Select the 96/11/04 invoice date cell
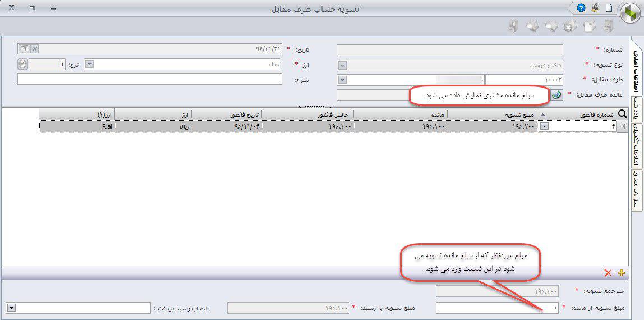 pyautogui.click(x=227, y=126)
